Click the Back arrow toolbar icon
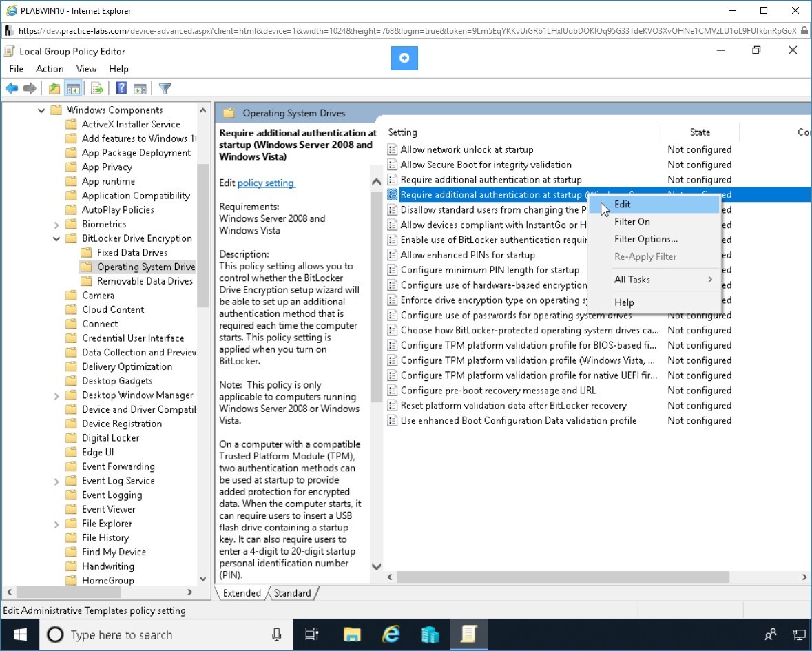812x651 pixels. [x=12, y=89]
